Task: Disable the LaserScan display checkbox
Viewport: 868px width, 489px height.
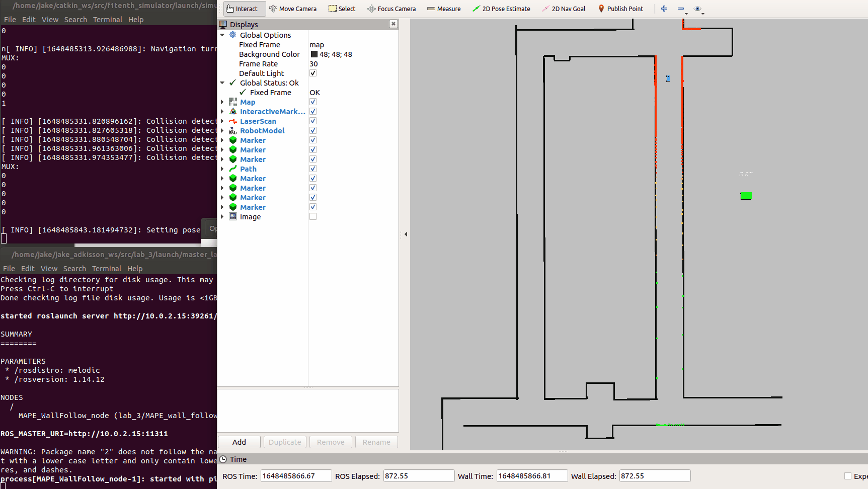Action: click(x=313, y=121)
